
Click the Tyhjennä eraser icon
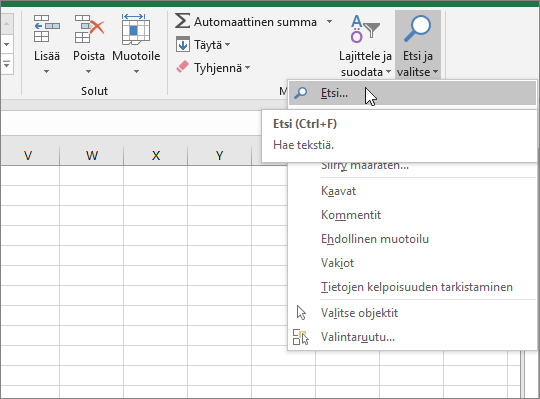(183, 66)
